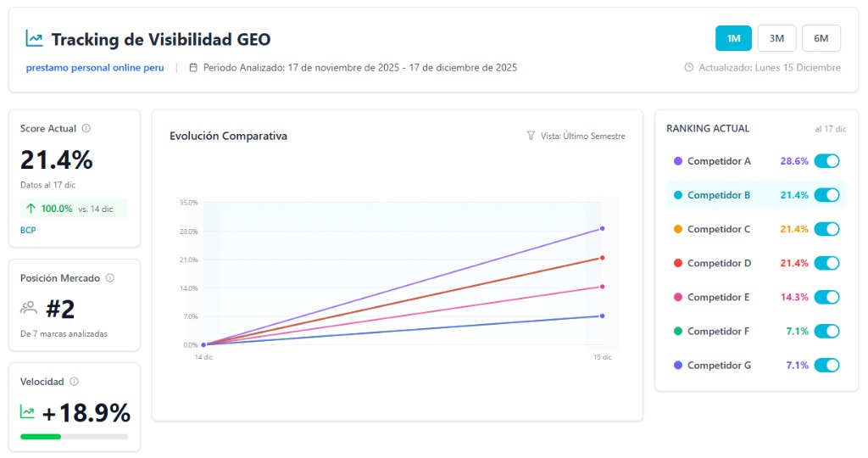Viewport: 868px width, 458px height.
Task: Click the info icon next to Score Actual
Action: point(86,129)
